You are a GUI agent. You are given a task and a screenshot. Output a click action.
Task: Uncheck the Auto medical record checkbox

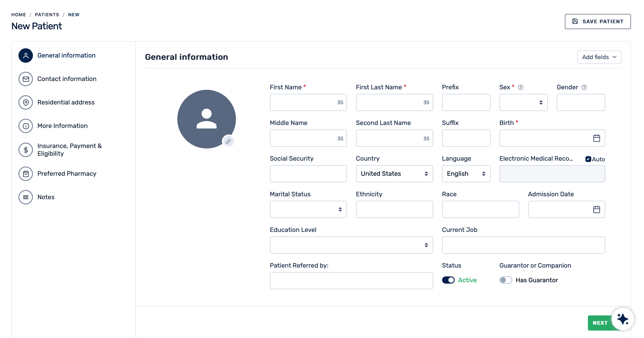coord(588,159)
